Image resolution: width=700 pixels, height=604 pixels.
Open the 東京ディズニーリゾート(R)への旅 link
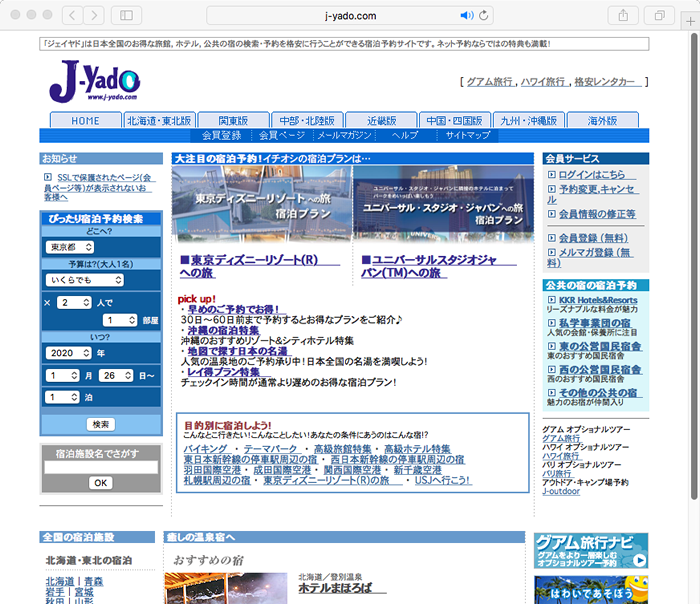coord(260,266)
